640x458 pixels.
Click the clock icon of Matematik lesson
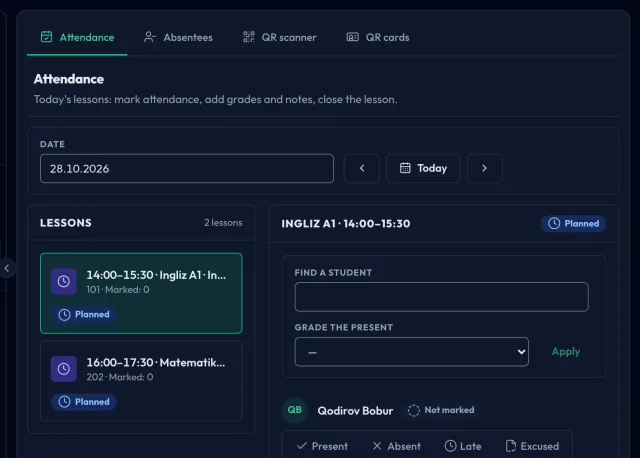pyautogui.click(x=64, y=369)
